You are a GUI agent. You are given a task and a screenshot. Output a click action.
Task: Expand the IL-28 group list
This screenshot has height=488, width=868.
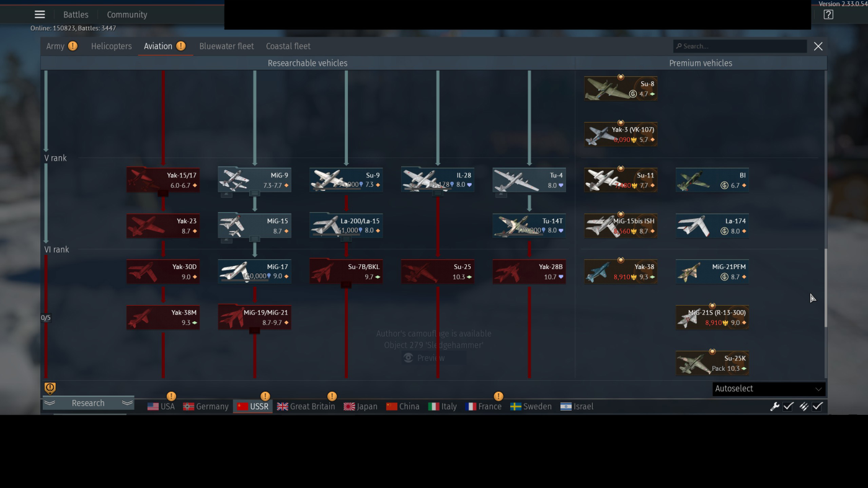(x=438, y=193)
